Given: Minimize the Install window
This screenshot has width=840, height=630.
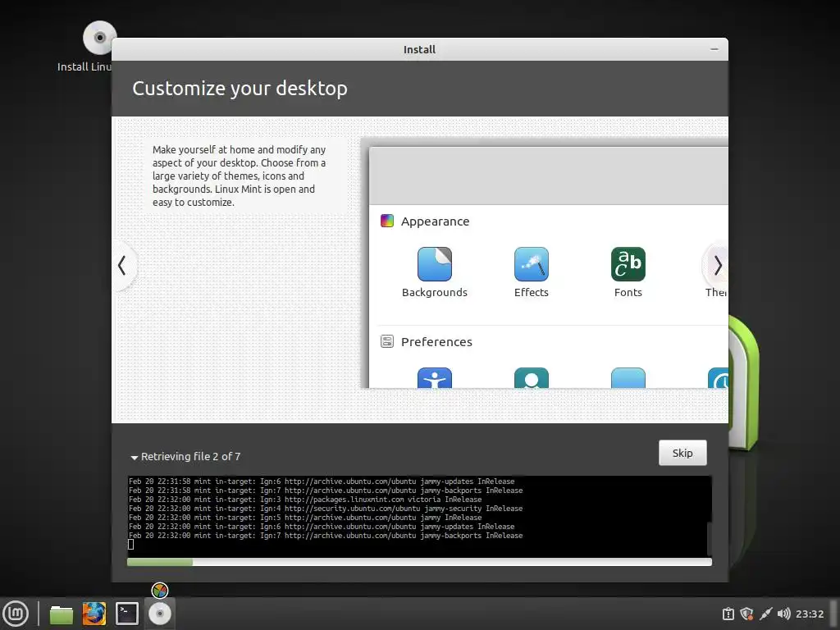Looking at the screenshot, I should point(714,48).
